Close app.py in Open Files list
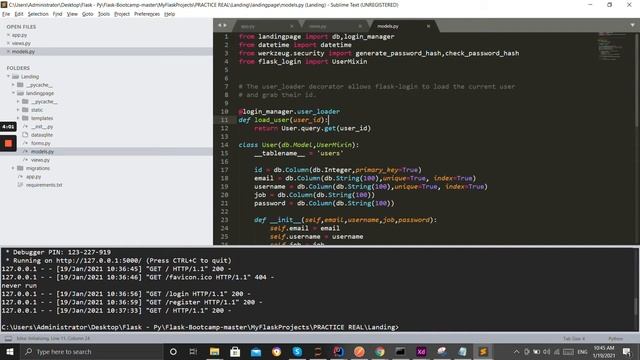Screen dimensions: 640x360 click(x=8, y=35)
